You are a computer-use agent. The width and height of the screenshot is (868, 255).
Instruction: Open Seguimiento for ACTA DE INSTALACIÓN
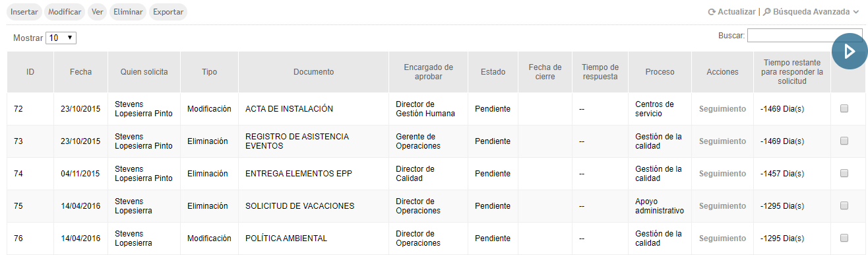722,109
